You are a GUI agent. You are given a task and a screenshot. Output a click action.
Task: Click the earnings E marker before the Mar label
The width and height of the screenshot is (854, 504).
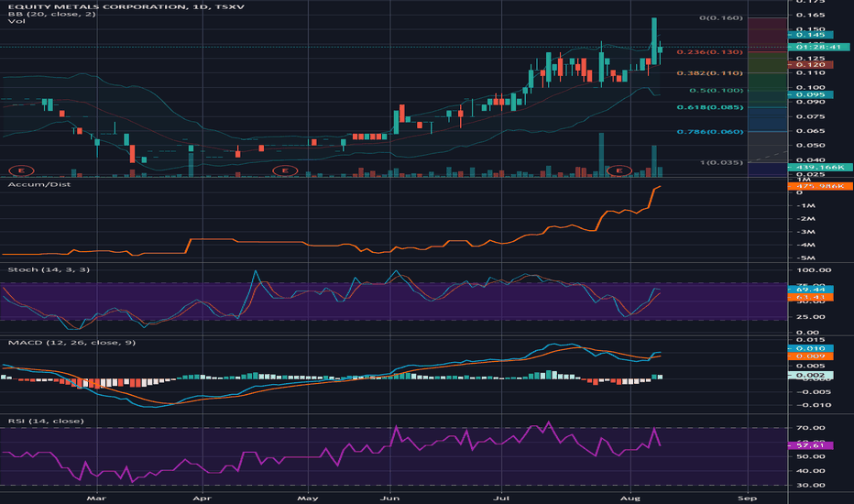[x=21, y=170]
